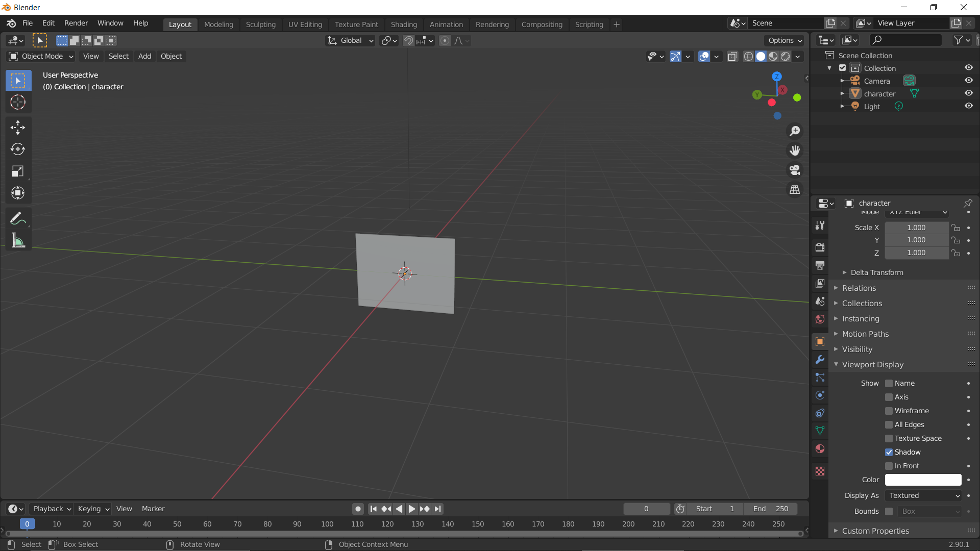The height and width of the screenshot is (551, 980).
Task: Open the viewport display Color swatch
Action: point(923,480)
